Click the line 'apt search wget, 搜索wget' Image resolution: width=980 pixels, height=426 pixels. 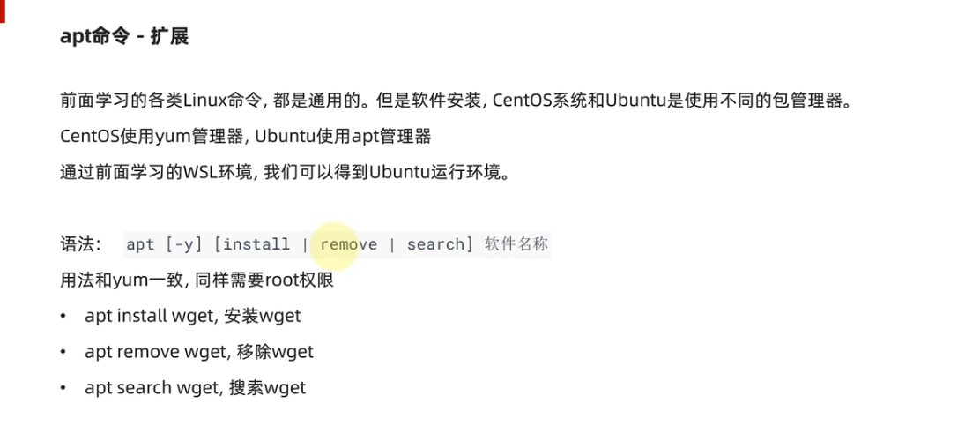(x=195, y=388)
